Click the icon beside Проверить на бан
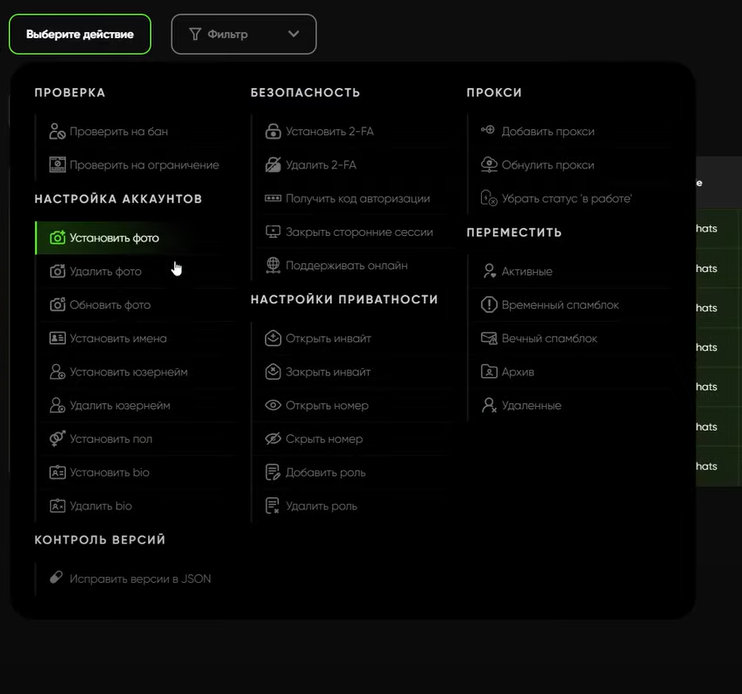This screenshot has width=742, height=694. [x=57, y=131]
